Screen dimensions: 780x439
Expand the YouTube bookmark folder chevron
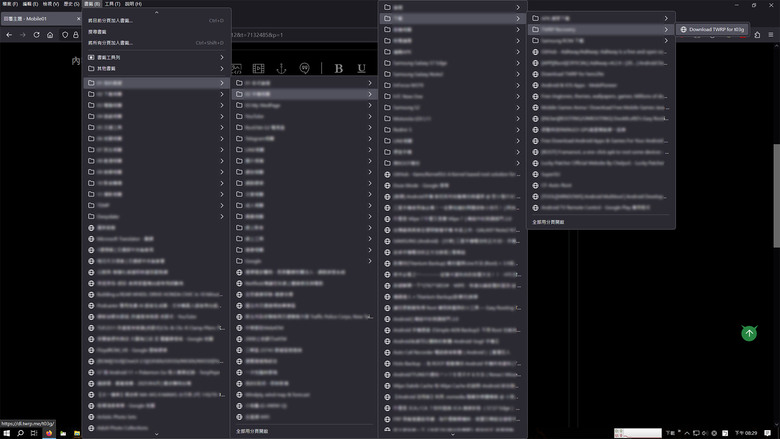point(370,116)
